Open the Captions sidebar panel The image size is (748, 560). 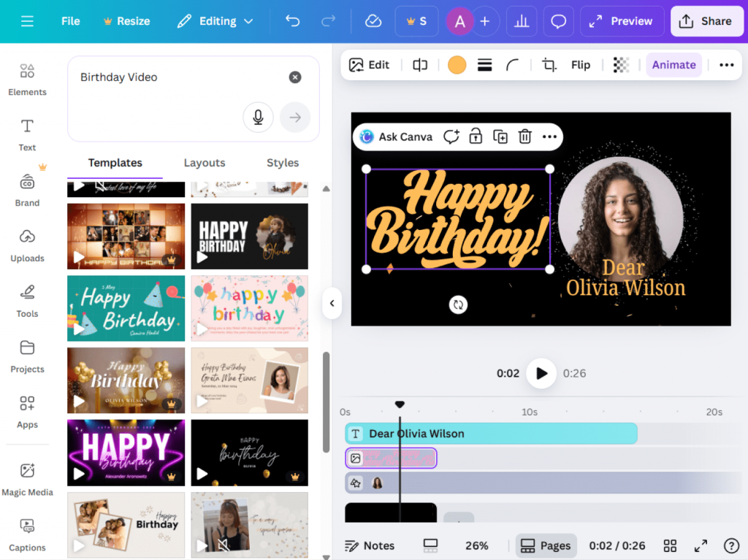click(27, 534)
